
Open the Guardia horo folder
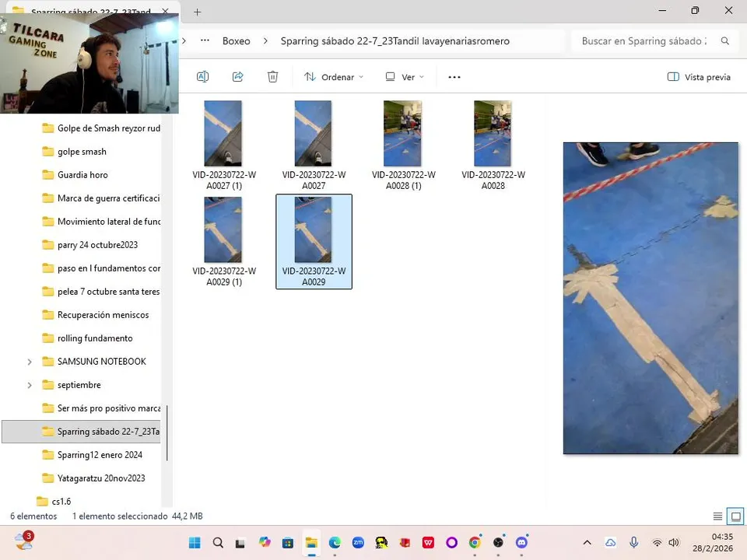pos(75,175)
